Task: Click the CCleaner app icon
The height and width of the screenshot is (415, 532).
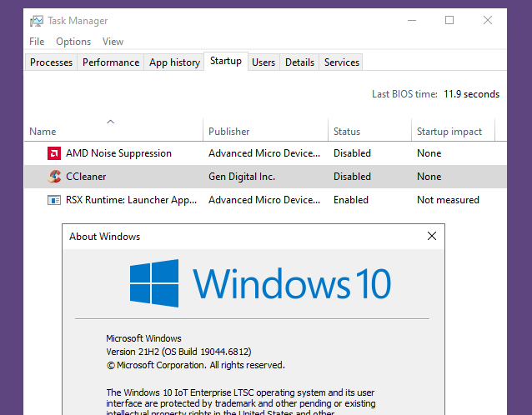Action: click(x=54, y=177)
